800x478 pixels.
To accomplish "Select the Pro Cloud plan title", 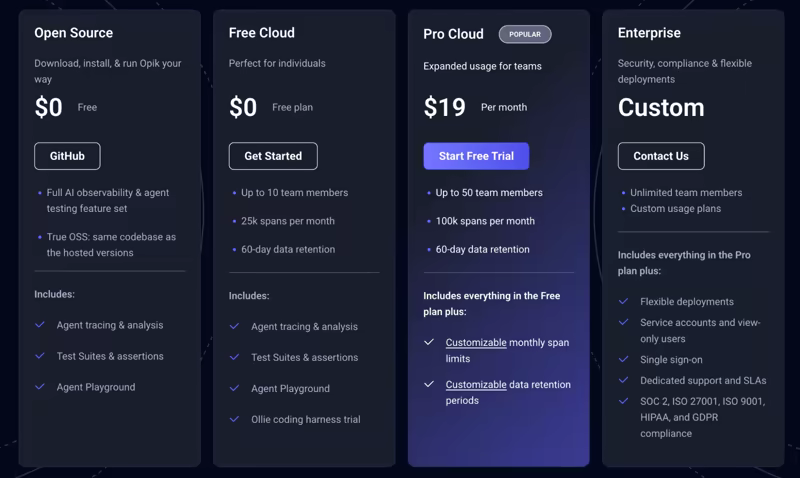I will 454,34.
